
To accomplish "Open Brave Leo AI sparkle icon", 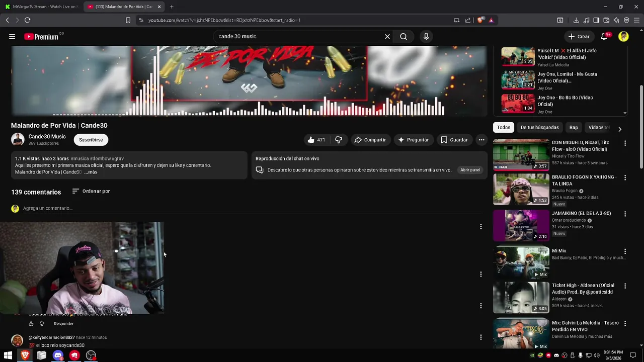I will click(616, 20).
